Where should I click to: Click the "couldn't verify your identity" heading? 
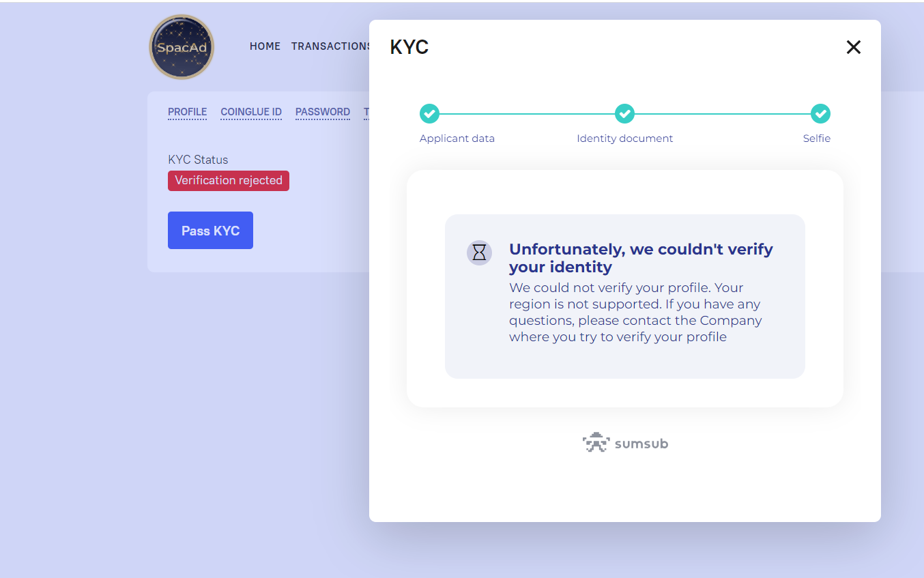click(x=641, y=258)
